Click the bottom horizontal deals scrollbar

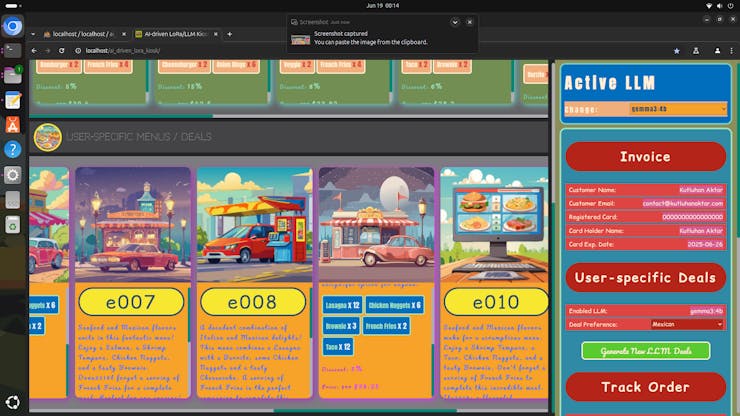point(365,410)
